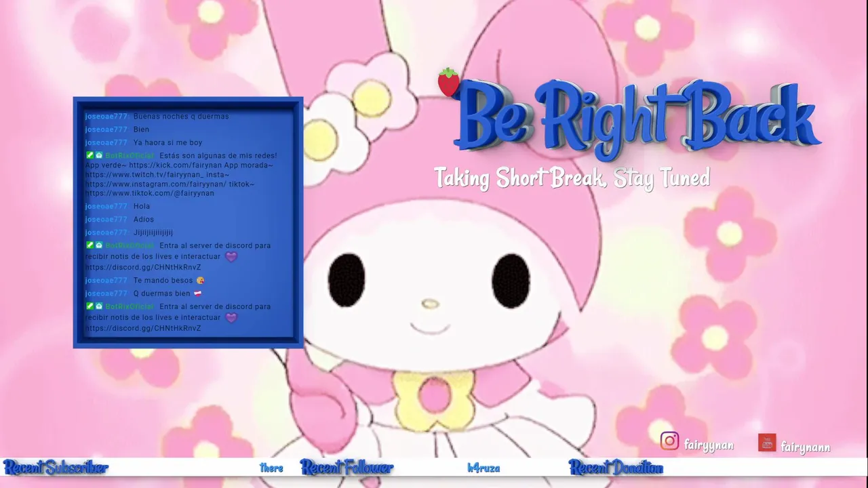This screenshot has width=868, height=488.
Task: Click the Recent Donation label
Action: [616, 468]
